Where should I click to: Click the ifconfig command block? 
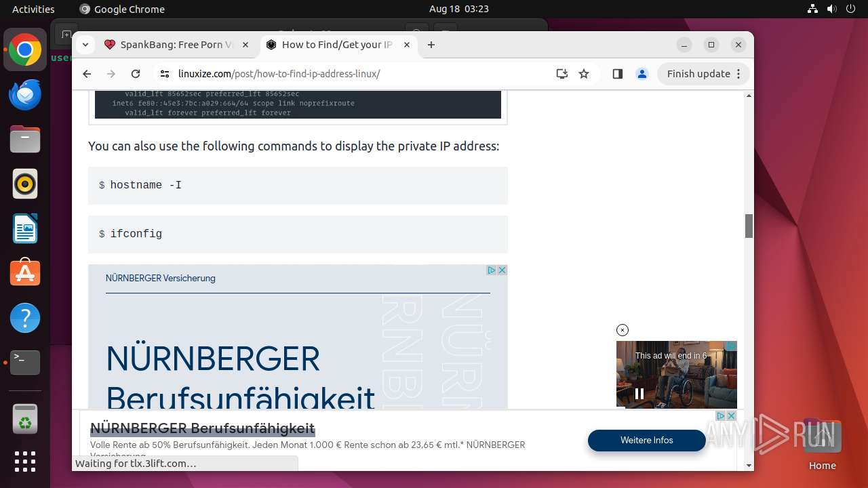click(x=298, y=235)
